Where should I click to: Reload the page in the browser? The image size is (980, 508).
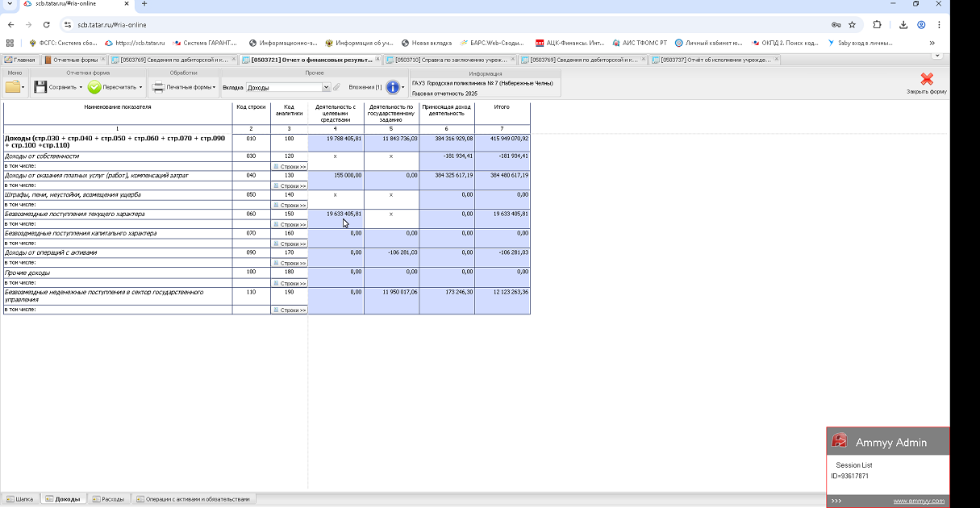[46, 25]
